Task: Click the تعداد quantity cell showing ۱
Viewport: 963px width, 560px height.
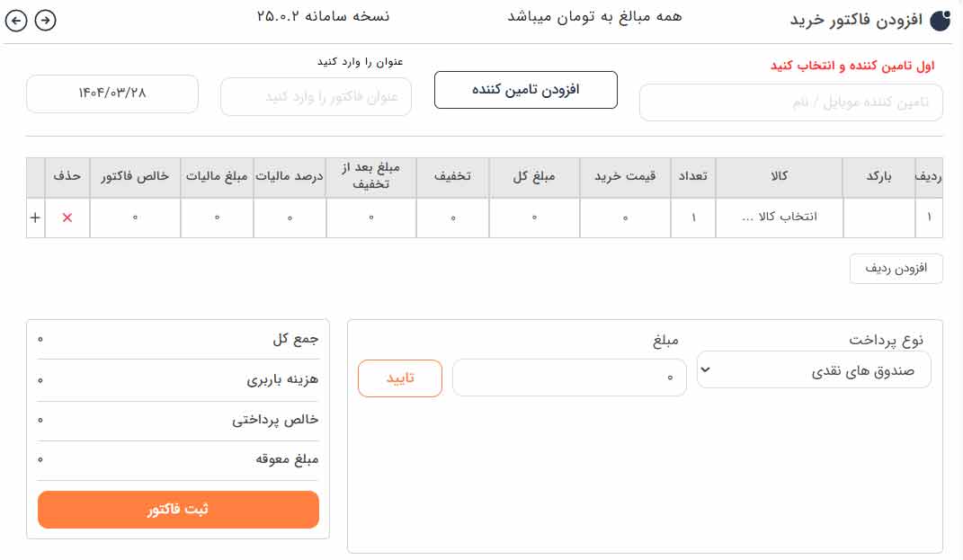Action: pos(693,218)
